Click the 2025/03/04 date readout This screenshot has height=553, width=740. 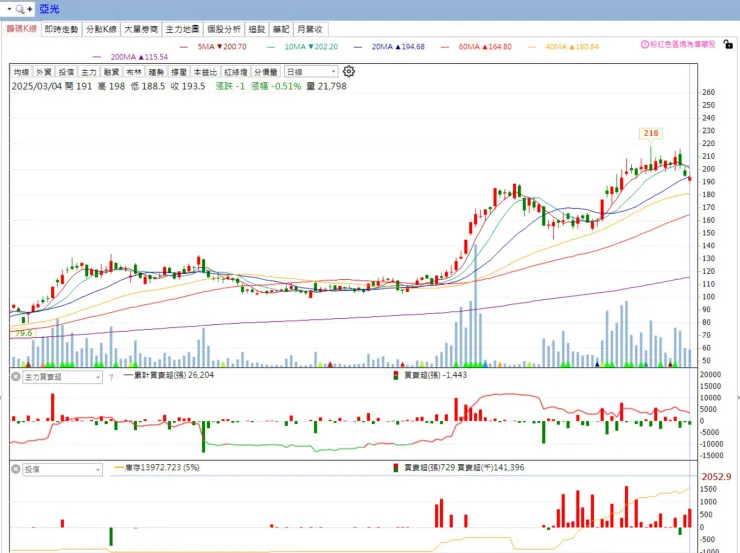coord(36,86)
